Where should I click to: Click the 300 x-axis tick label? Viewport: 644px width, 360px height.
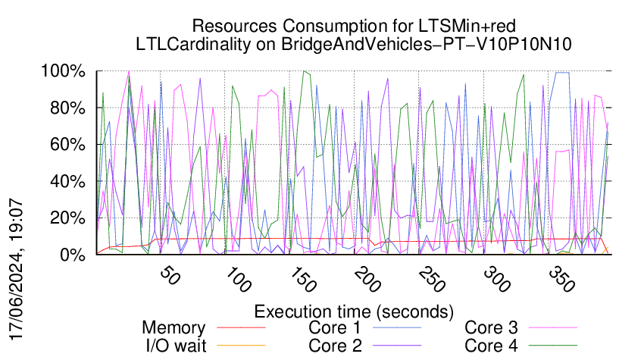click(497, 280)
